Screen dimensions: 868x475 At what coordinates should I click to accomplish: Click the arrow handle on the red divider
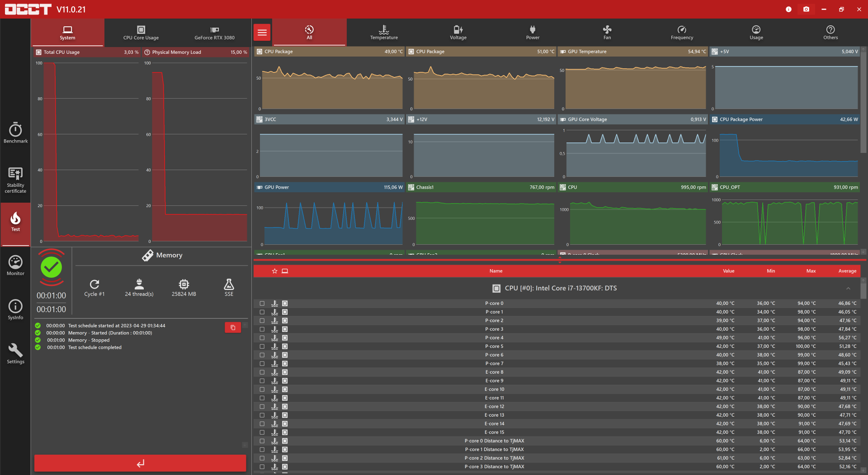(x=560, y=261)
